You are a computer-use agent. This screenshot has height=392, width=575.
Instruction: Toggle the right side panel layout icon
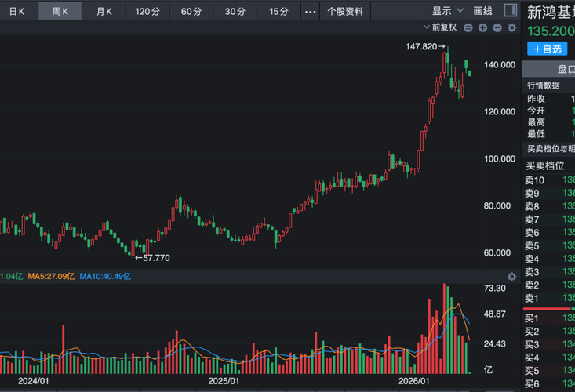510,11
